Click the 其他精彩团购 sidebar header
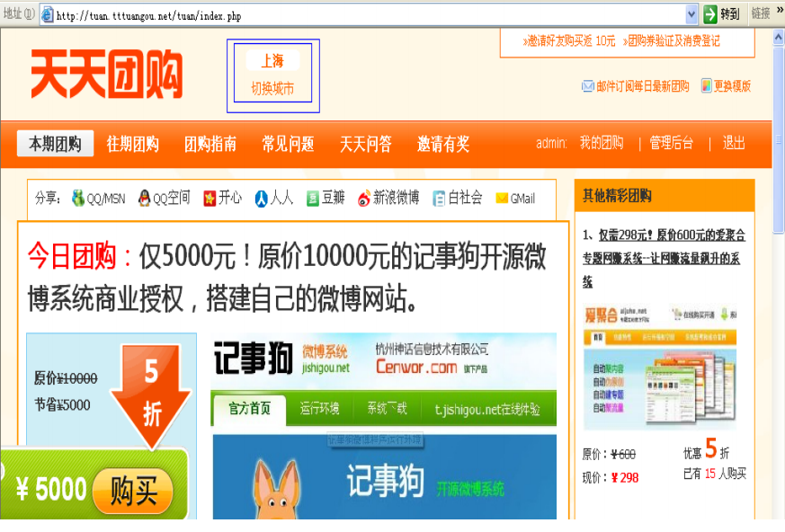785x532 pixels. pyautogui.click(x=665, y=196)
